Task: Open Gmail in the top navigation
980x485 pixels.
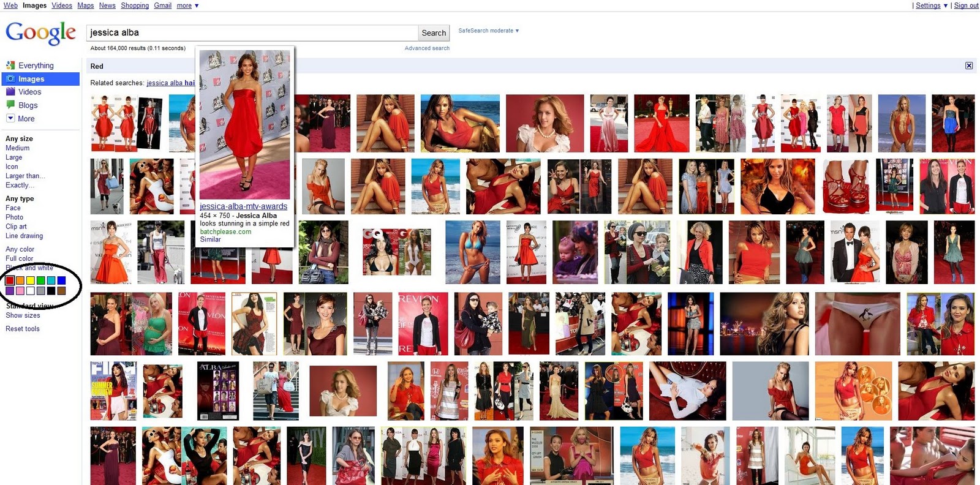Action: coord(162,6)
